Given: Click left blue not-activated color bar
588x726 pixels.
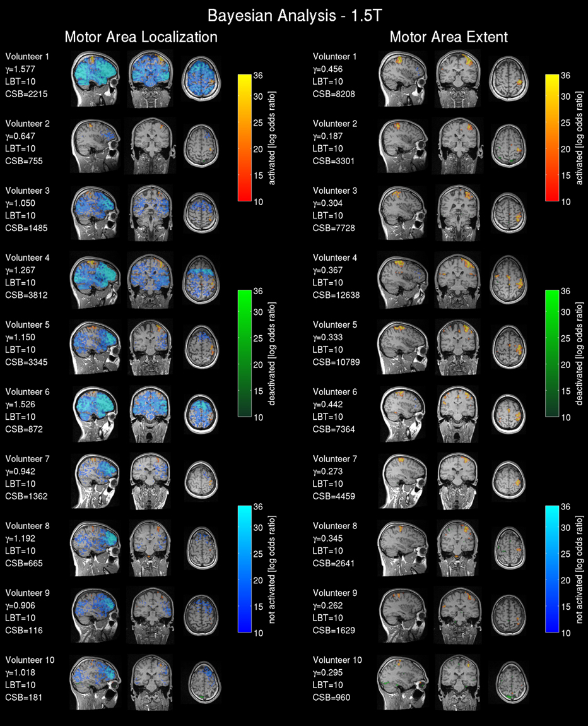Looking at the screenshot, I should coord(244,569).
